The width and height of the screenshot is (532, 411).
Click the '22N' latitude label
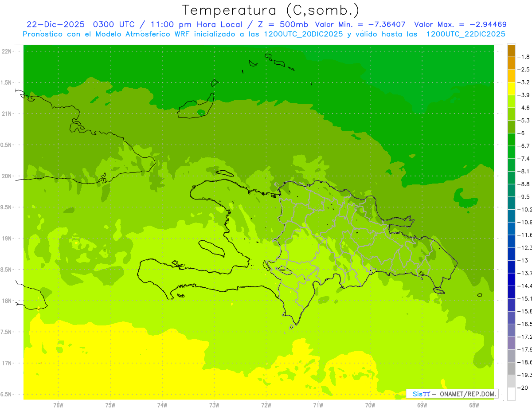pyautogui.click(x=7, y=51)
